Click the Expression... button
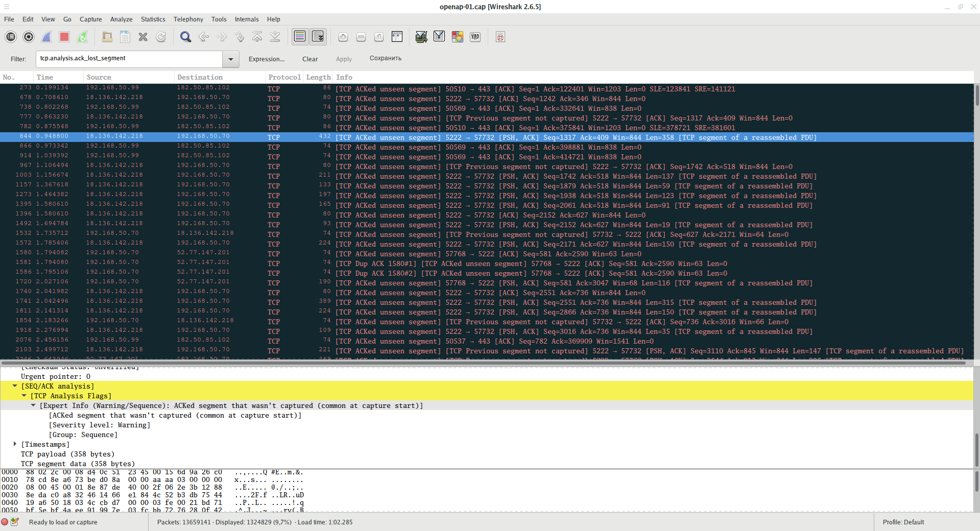 [266, 59]
